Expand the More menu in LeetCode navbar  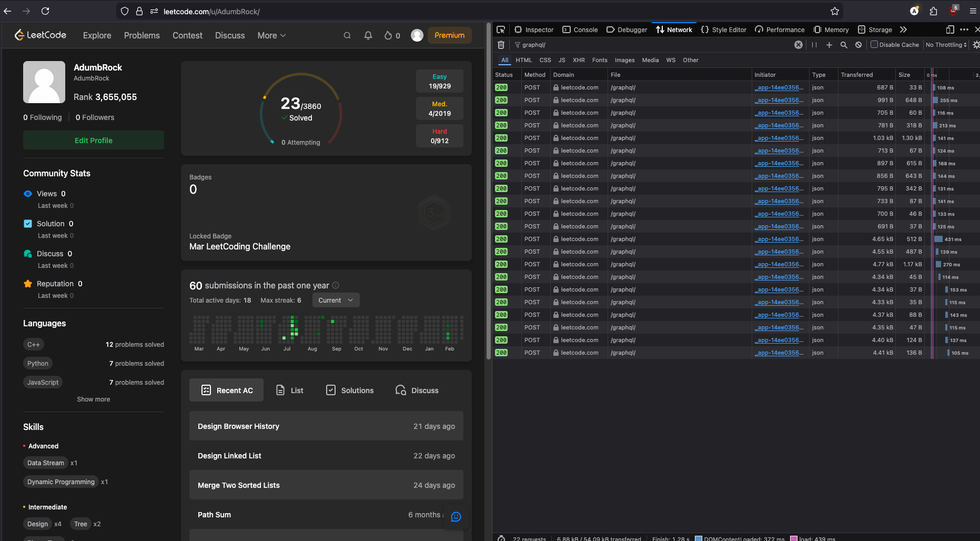coord(271,35)
